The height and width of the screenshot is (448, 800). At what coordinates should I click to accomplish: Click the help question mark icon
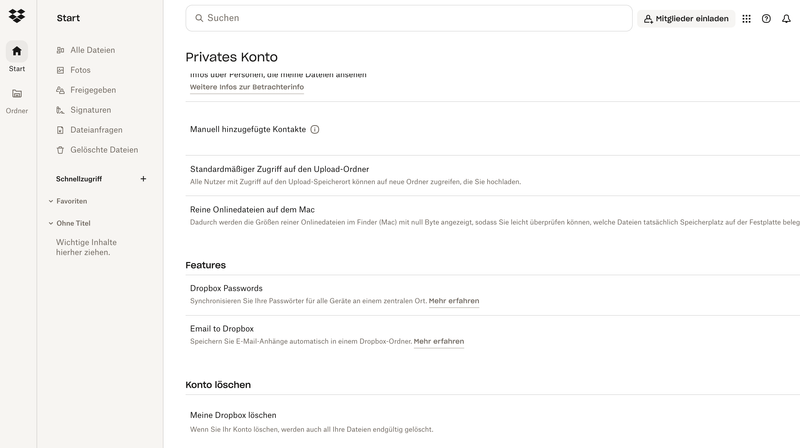click(766, 18)
